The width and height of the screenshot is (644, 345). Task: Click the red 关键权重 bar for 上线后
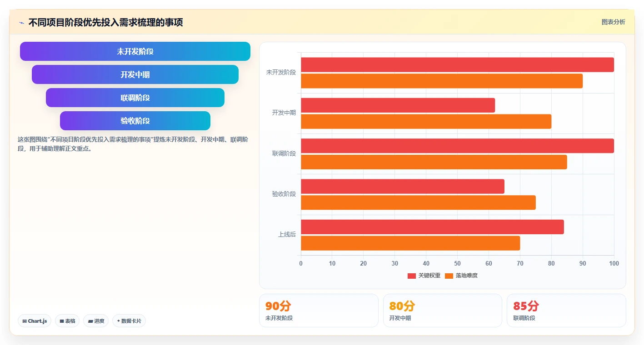pos(432,227)
